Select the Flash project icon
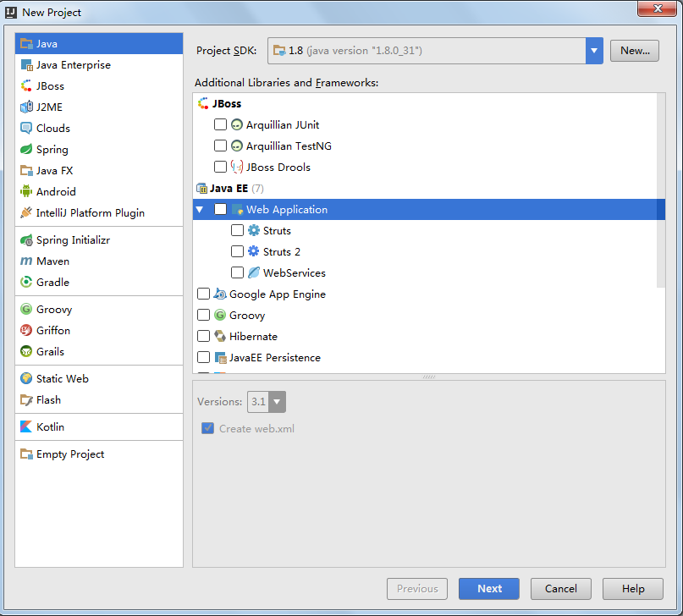Viewport: 683px width, 616px height. click(26, 399)
